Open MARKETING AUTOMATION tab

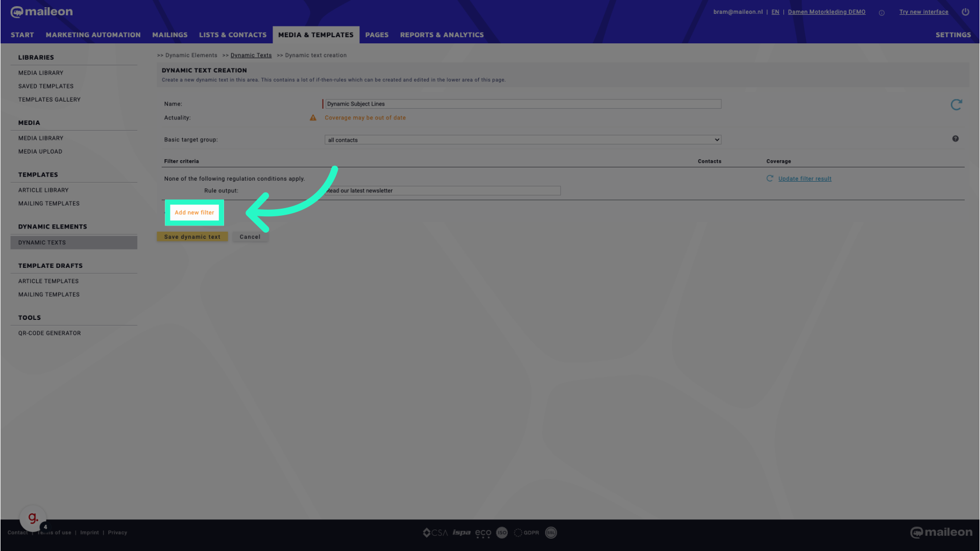[93, 35]
